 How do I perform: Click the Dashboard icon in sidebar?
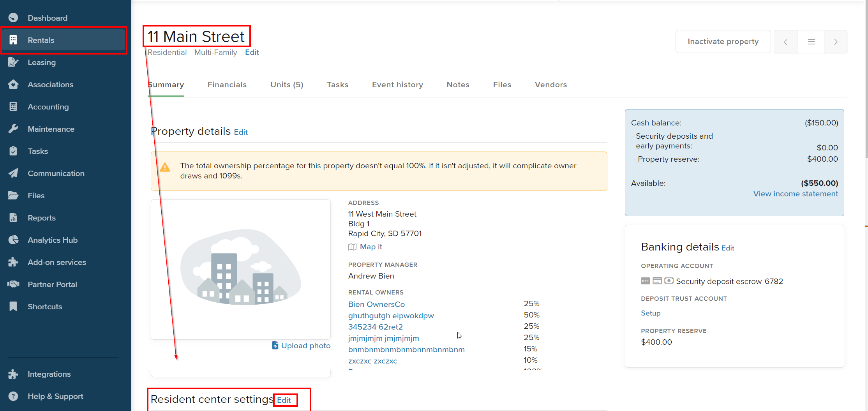click(x=13, y=18)
